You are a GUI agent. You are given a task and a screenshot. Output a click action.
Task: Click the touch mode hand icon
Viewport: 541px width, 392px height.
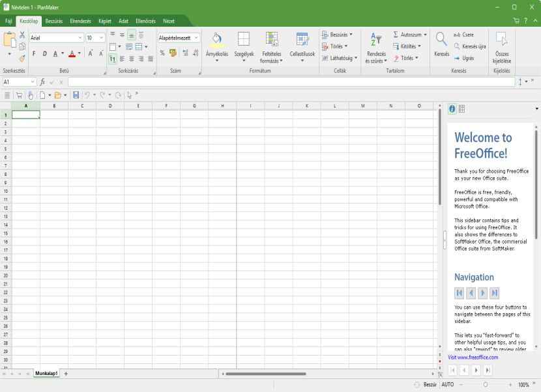31,95
